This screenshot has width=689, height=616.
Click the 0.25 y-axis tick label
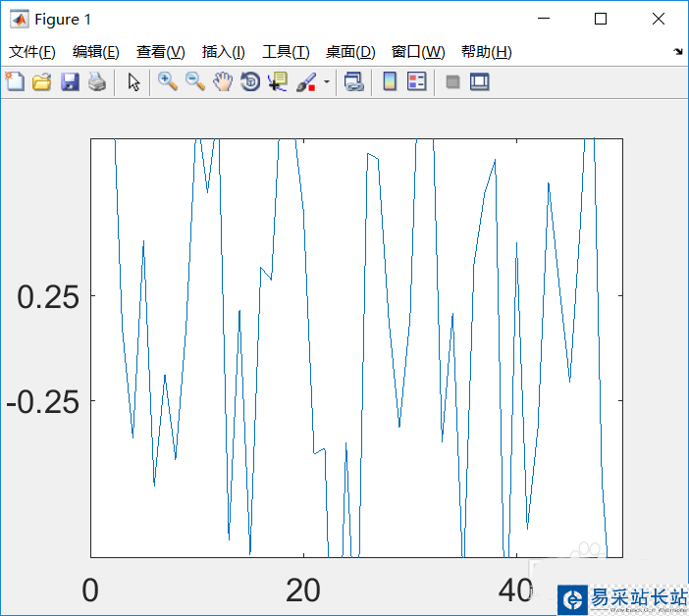tap(48, 297)
